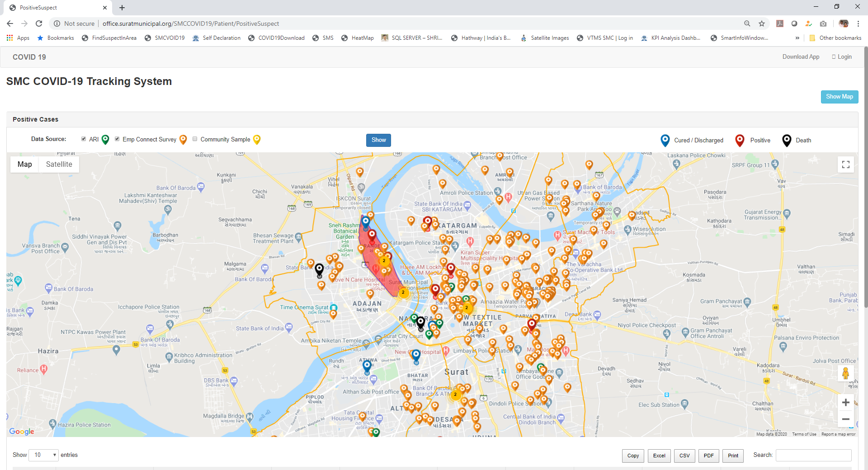Screen dimensions: 868x470
Task: Click the blue cured marker near Athwa
Action: point(367,367)
